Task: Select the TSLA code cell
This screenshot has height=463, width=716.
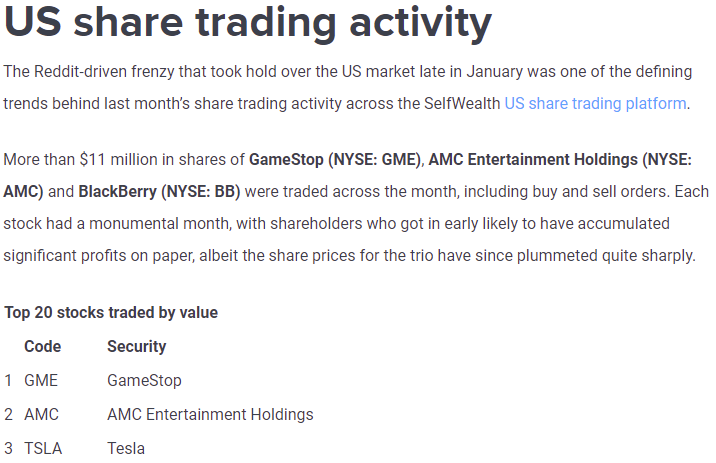Action: click(43, 448)
